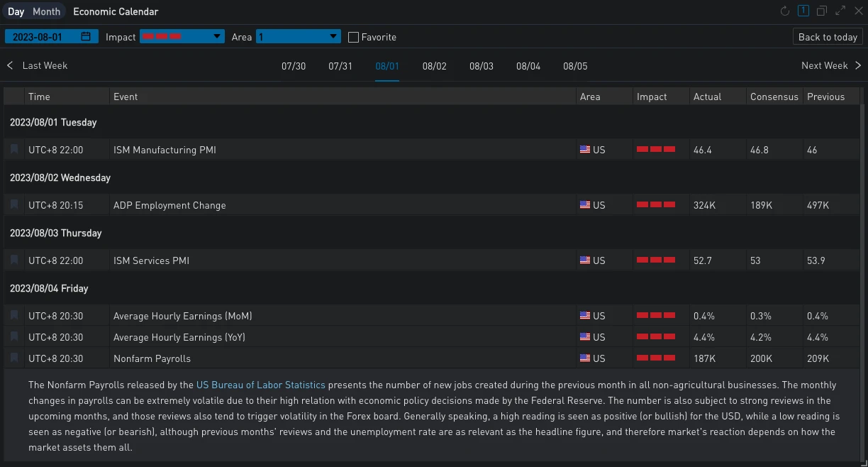
Task: Switch the view to Day
Action: 16,11
